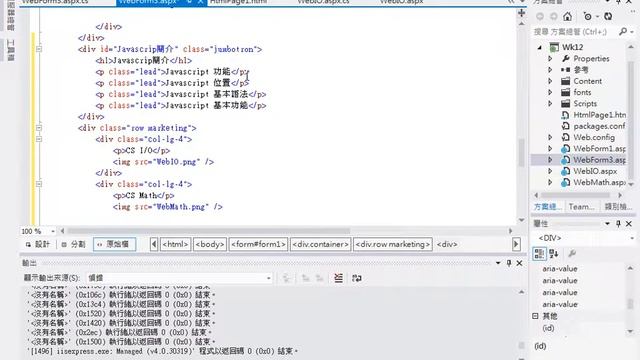The height and width of the screenshot is (360, 640).
Task: Select the <div.row marketing> breadcrumb tag
Action: pos(393,244)
